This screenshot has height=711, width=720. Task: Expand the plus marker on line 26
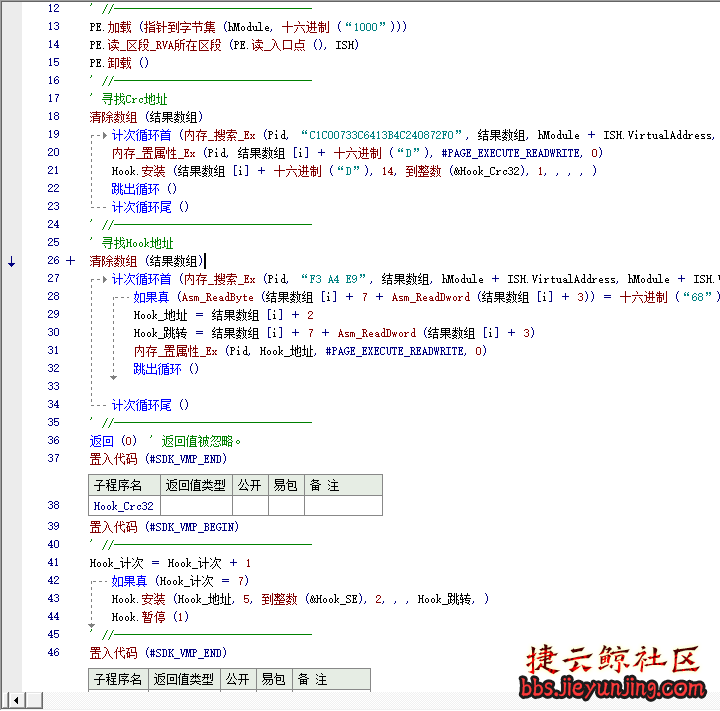(70, 261)
